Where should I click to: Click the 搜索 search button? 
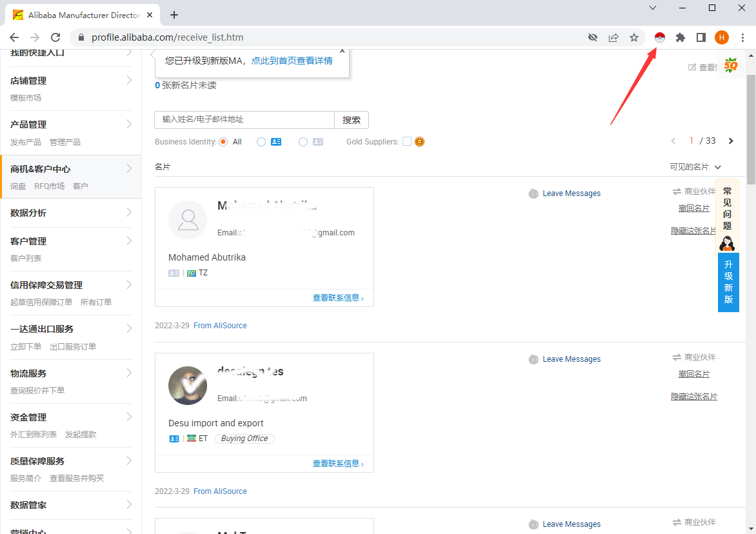point(351,119)
